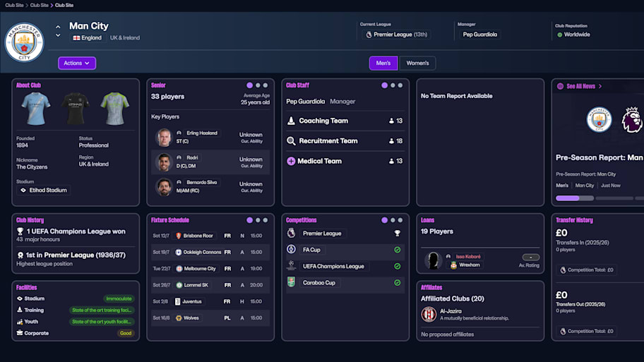
Task: Open the Actions dropdown
Action: tap(77, 64)
